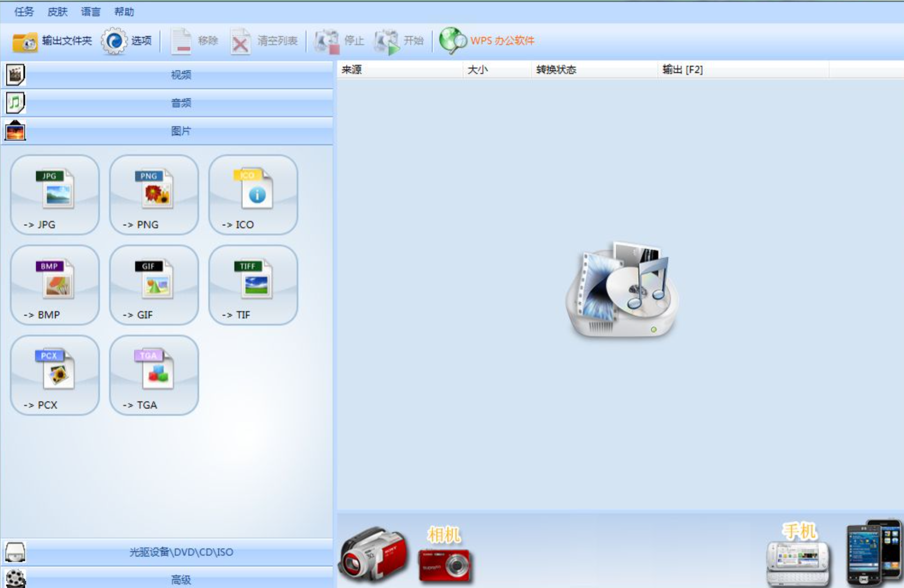The height and width of the screenshot is (588, 904).
Task: Choose convert to PNG format
Action: tap(154, 195)
